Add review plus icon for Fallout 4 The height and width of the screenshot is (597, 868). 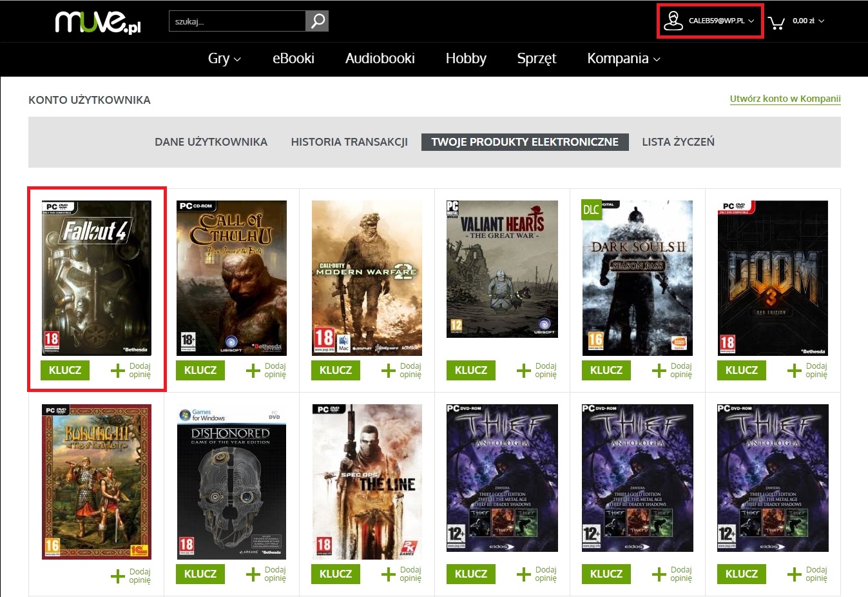click(x=117, y=371)
